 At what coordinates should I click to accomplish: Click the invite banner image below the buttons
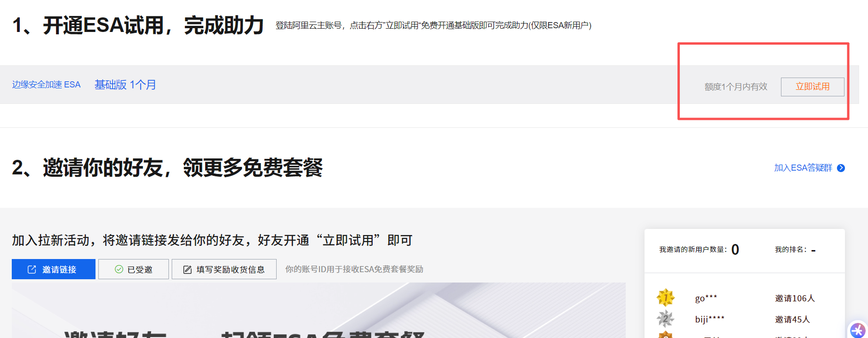(319, 310)
